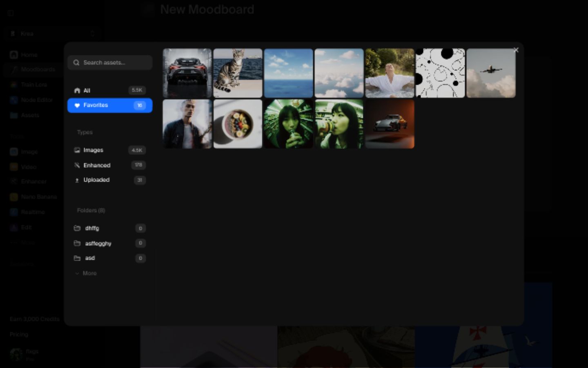Toggle the sidebar collapse icon at top-left
588x368 pixels.
(x=11, y=13)
